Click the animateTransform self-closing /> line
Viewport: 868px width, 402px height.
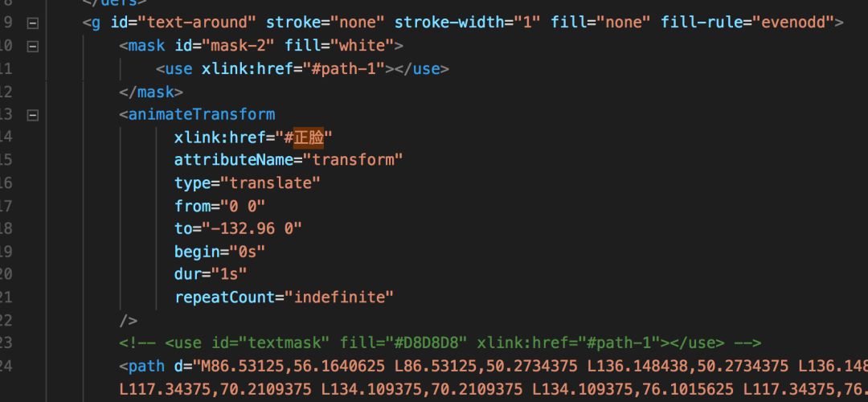pos(129,321)
